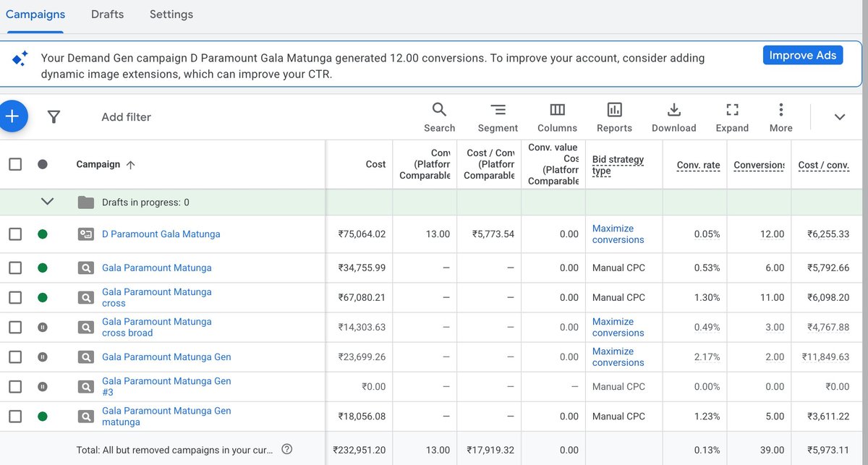Collapse the Drafts in progress row chevron
This screenshot has height=465, width=868.
coord(47,202)
